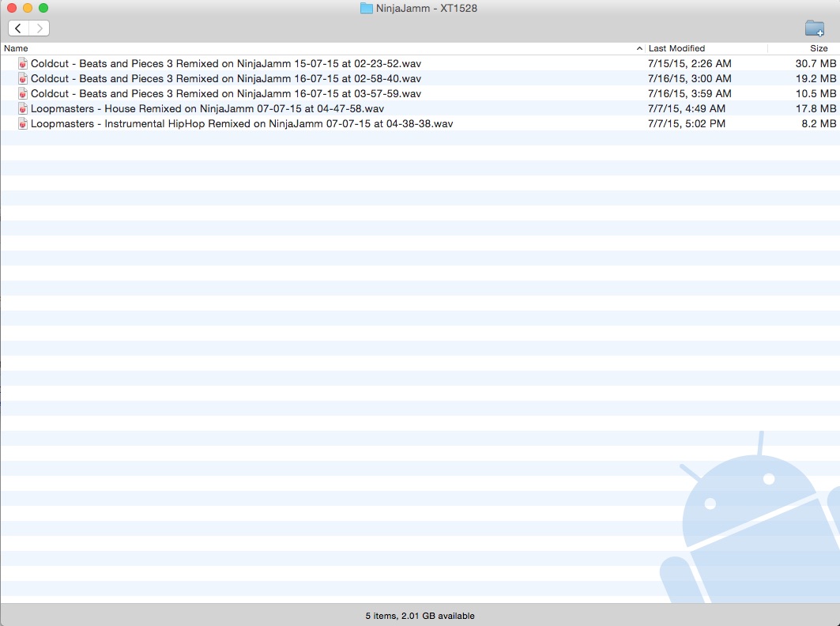
Task: Click the forward navigation arrow button
Action: coord(39,28)
